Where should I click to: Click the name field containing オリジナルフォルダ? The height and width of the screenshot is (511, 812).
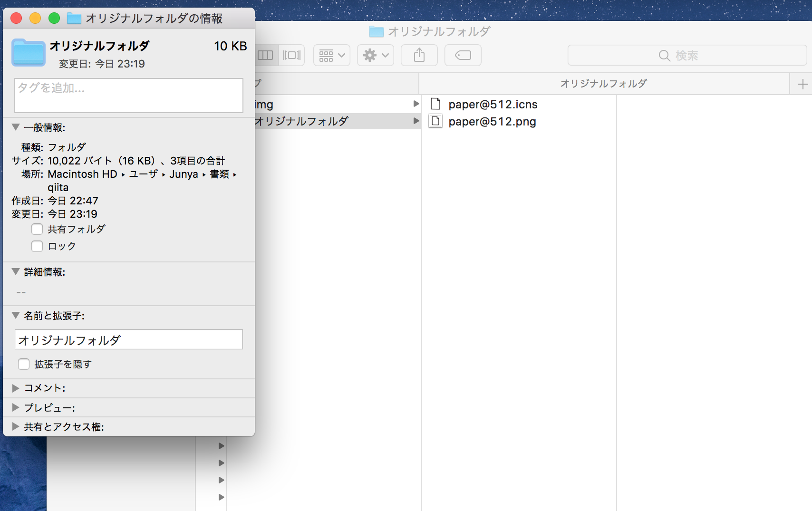tap(129, 339)
